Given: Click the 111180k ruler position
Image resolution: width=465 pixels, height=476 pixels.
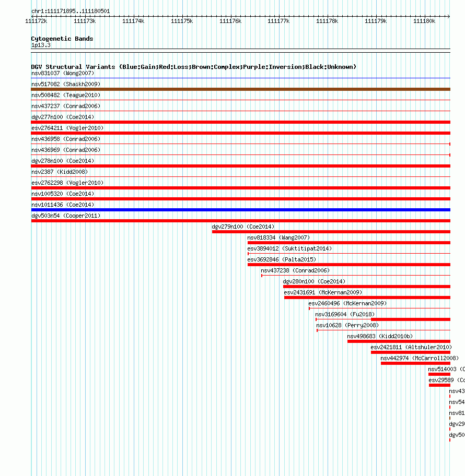Looking at the screenshot, I should [425, 21].
